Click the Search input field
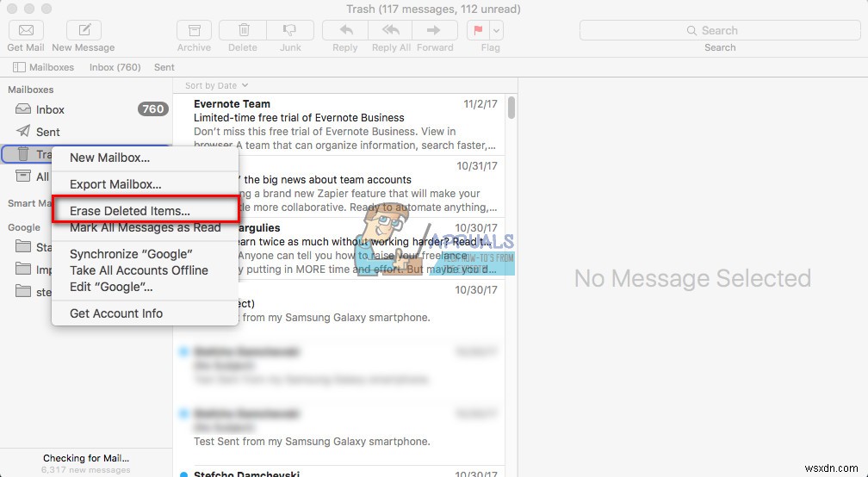Screen dimensions: 868x477 [720, 30]
